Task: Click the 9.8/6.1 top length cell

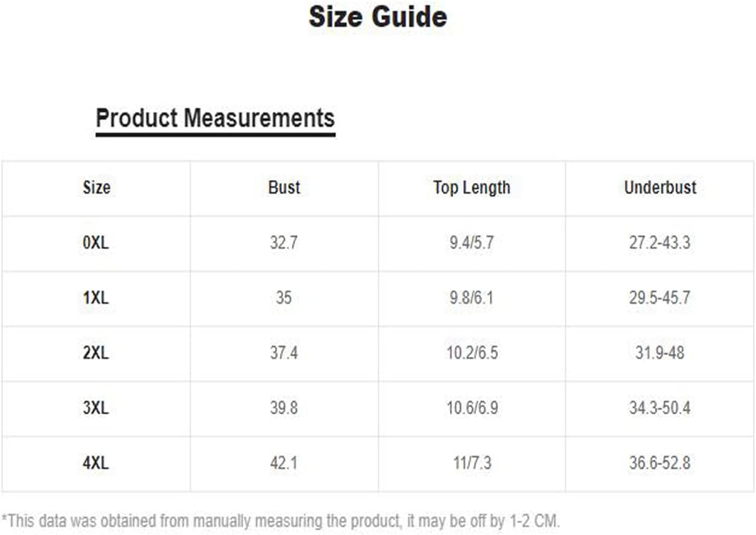Action: pos(472,298)
